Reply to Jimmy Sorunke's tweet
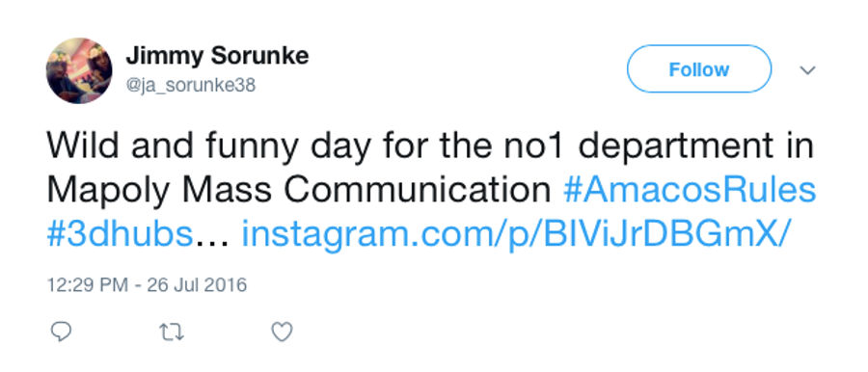This screenshot has width=868, height=372. click(x=61, y=332)
